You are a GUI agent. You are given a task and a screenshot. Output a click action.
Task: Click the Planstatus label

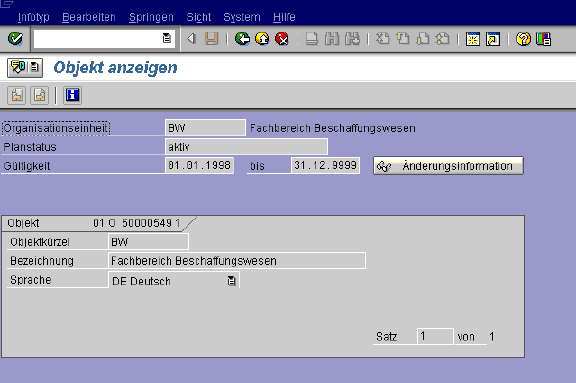click(x=30, y=147)
